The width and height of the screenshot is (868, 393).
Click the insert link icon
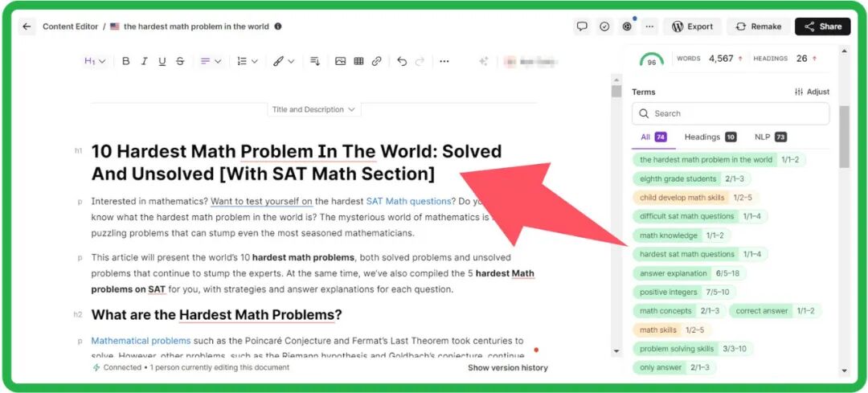point(376,61)
